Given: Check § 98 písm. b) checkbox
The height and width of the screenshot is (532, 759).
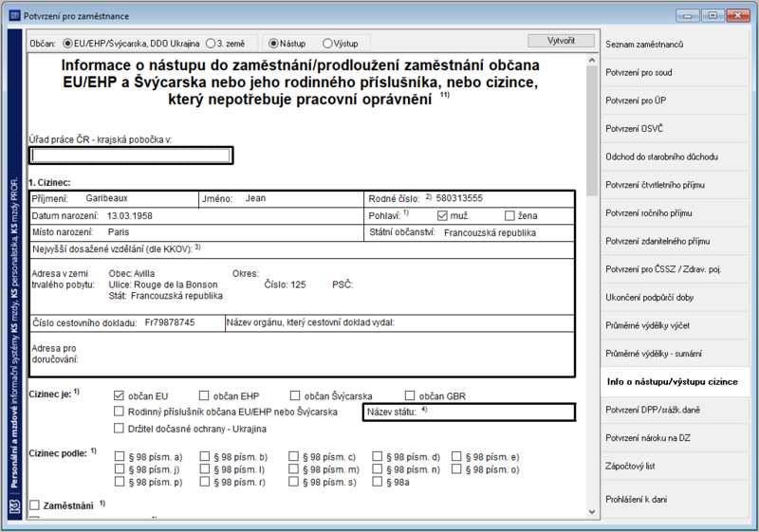Looking at the screenshot, I should 205,456.
